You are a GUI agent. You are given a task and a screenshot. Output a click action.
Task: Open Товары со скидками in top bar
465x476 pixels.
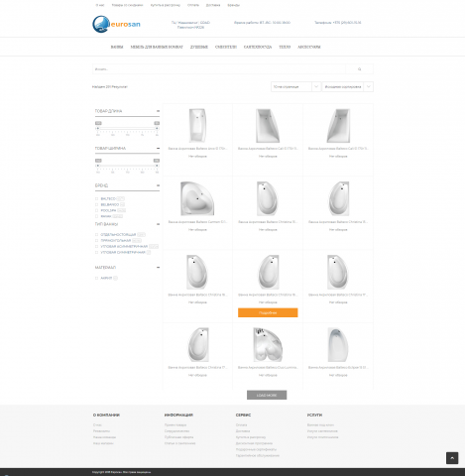click(x=127, y=5)
